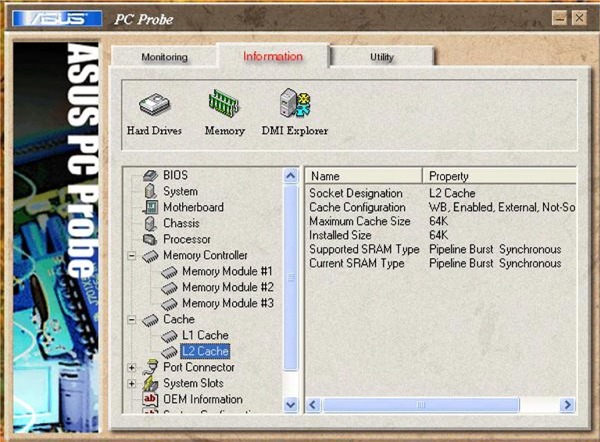Click the Memory Module #2 chip icon

(169, 288)
